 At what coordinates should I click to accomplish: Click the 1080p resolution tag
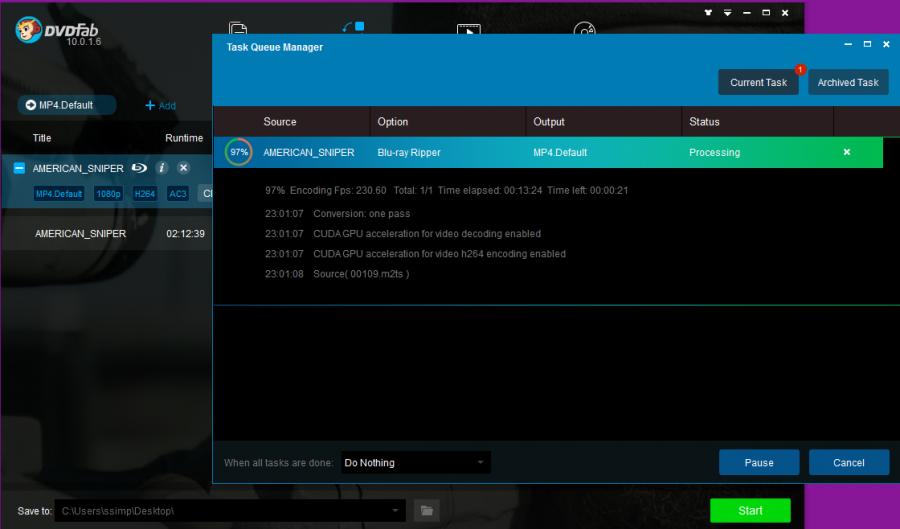coord(108,194)
